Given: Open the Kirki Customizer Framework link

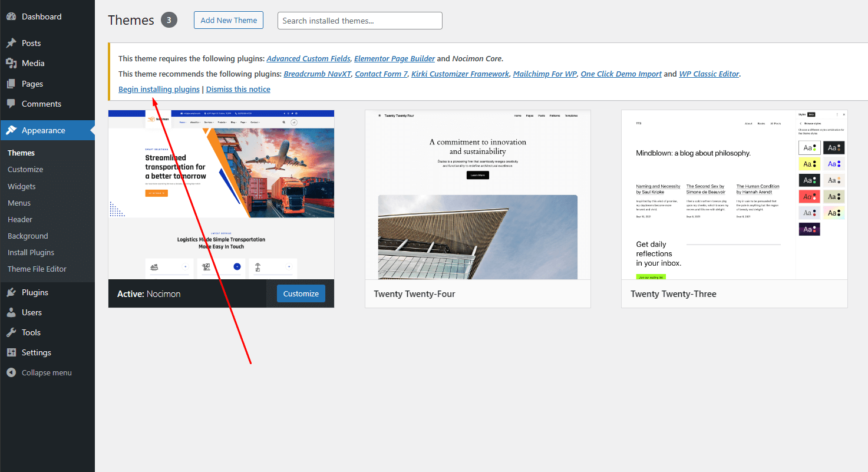Looking at the screenshot, I should pos(460,74).
